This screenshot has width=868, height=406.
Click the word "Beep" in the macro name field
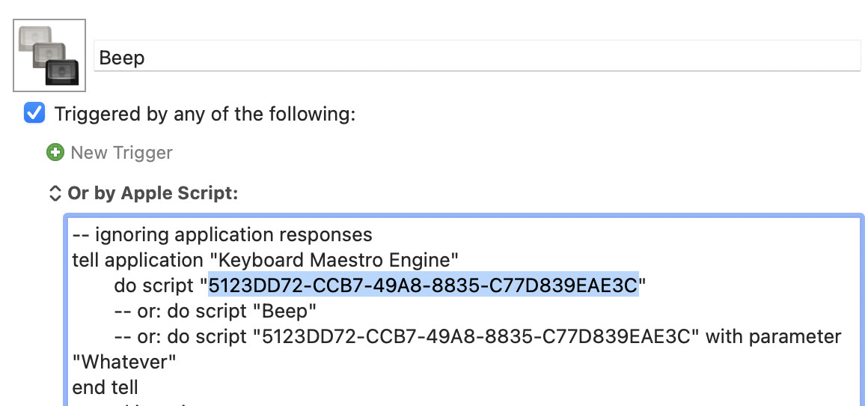(122, 58)
